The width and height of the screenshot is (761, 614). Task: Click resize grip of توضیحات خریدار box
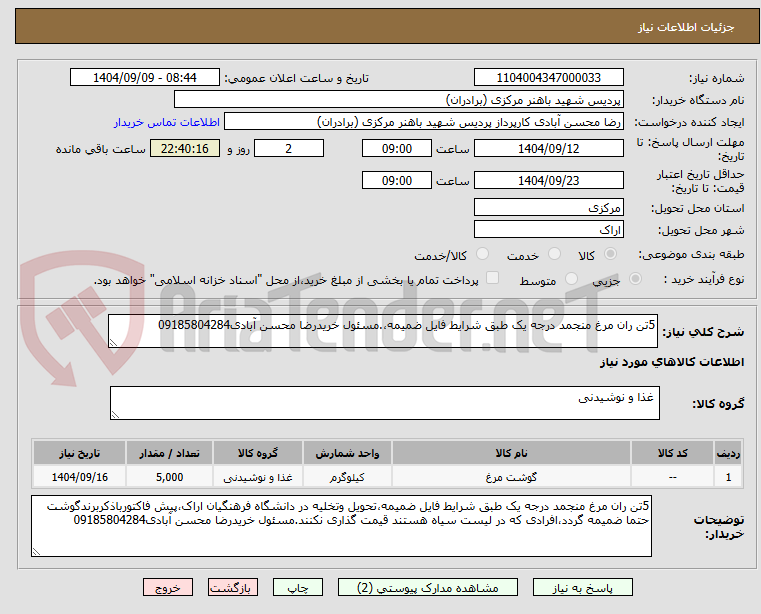point(36,551)
